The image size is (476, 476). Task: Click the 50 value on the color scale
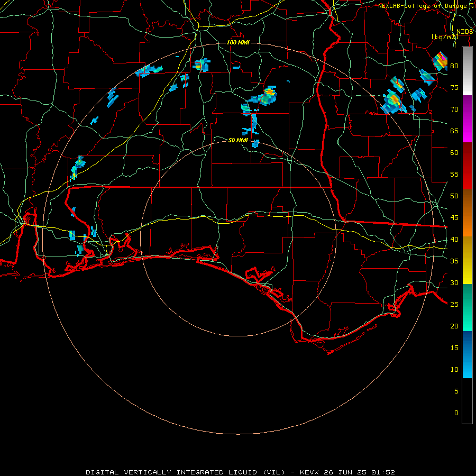point(454,196)
